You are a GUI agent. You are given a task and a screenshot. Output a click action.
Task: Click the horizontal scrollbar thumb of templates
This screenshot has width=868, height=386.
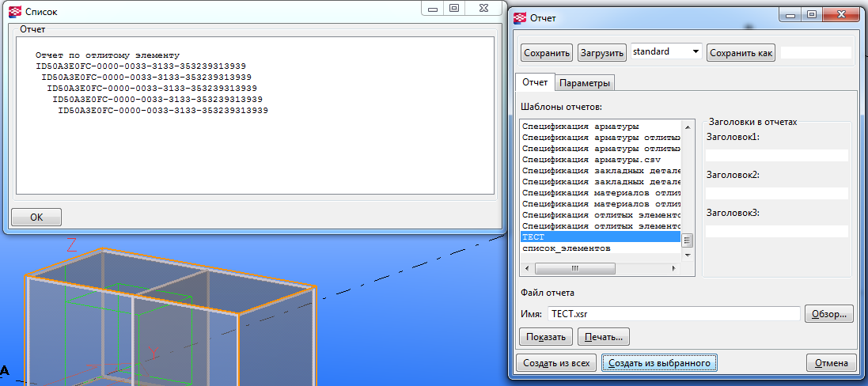point(575,268)
